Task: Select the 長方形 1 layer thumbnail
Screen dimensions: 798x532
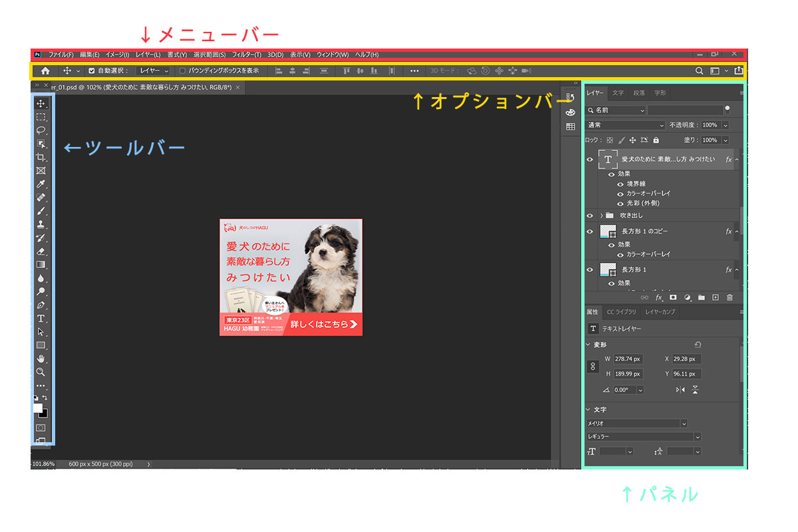Action: [608, 269]
